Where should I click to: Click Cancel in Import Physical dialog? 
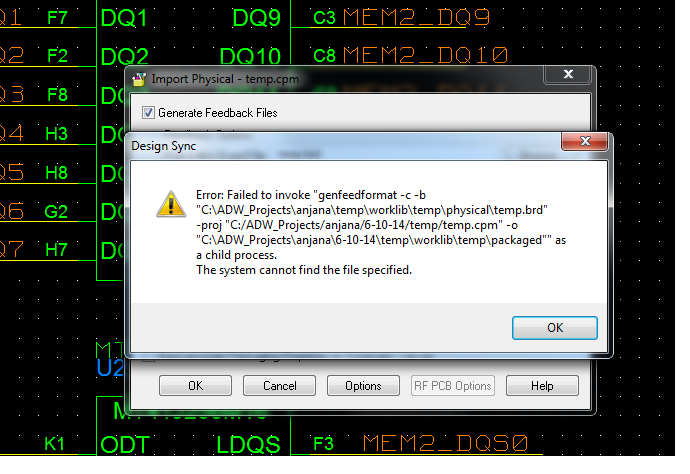point(279,386)
